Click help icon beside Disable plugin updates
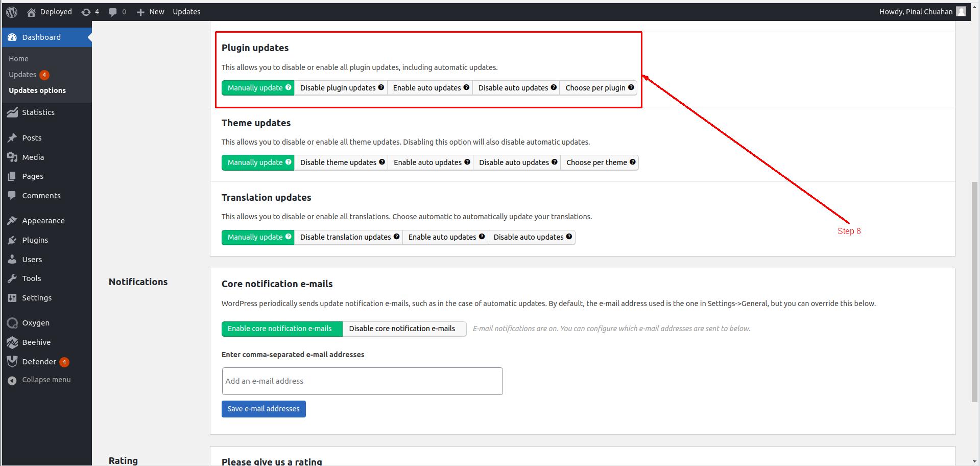980x466 pixels. tap(381, 87)
